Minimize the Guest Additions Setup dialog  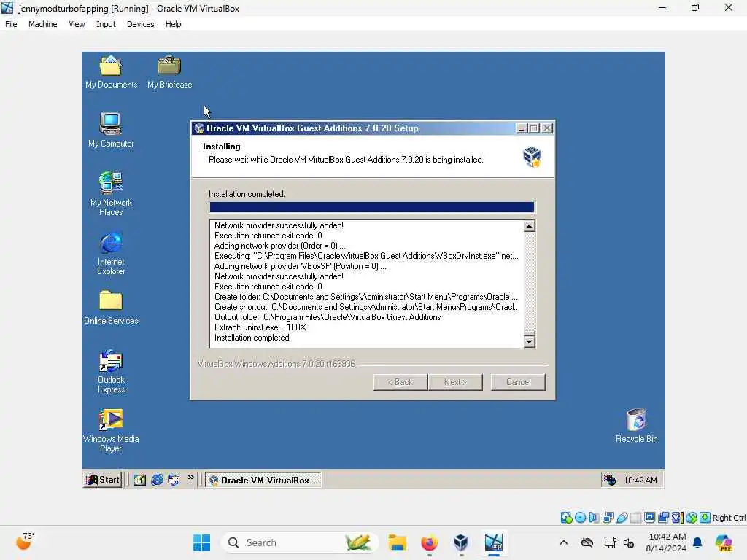(522, 128)
